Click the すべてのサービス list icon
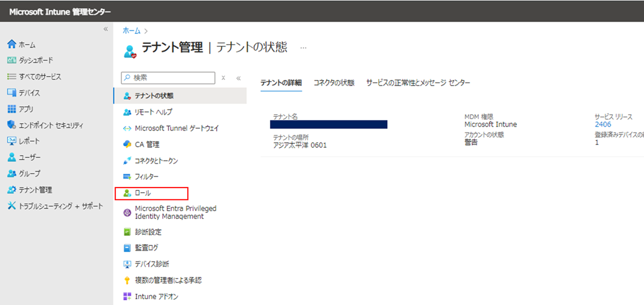This screenshot has height=305, width=644. 12,76
